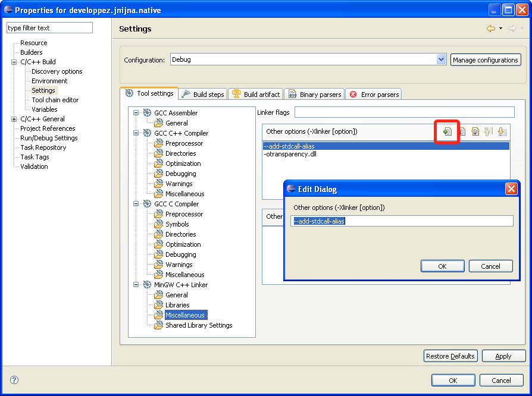Select Libraries under MinGW C++ Linker
The height and width of the screenshot is (396, 532).
[177, 305]
